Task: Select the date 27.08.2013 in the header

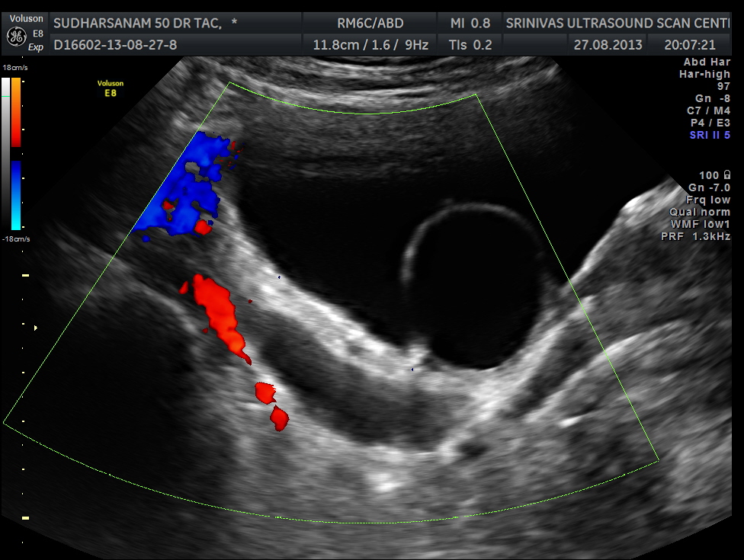Action: pos(608,45)
